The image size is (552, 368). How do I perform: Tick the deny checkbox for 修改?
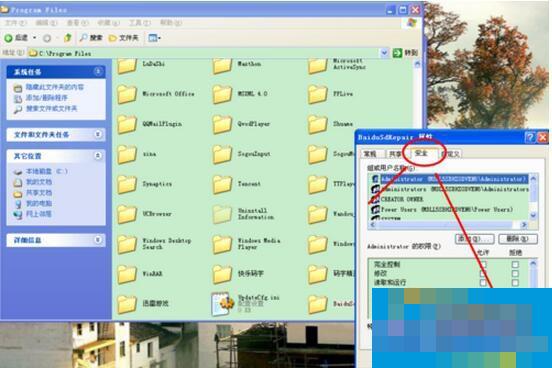515,273
